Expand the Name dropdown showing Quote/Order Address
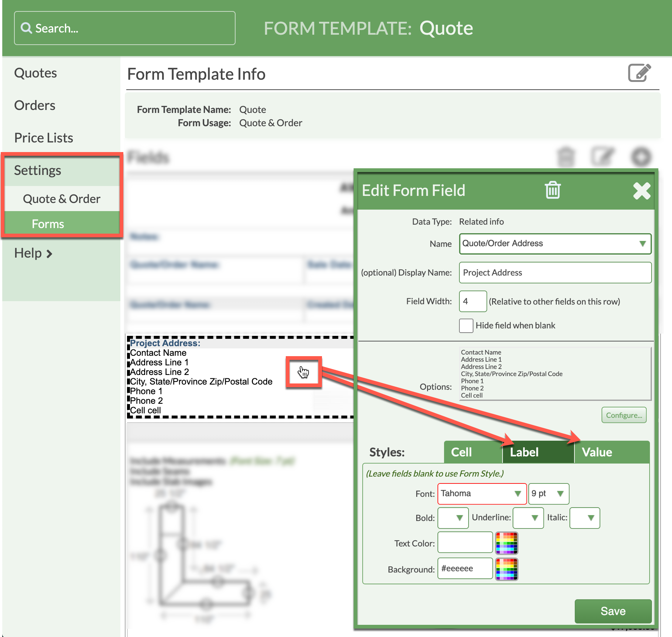Viewport: 672px width, 637px height. 555,244
